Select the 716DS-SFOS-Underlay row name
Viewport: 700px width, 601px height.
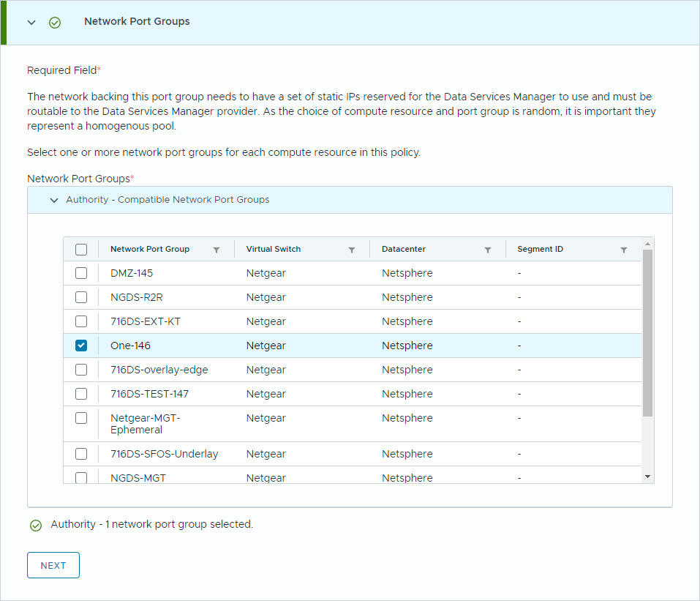tap(165, 454)
